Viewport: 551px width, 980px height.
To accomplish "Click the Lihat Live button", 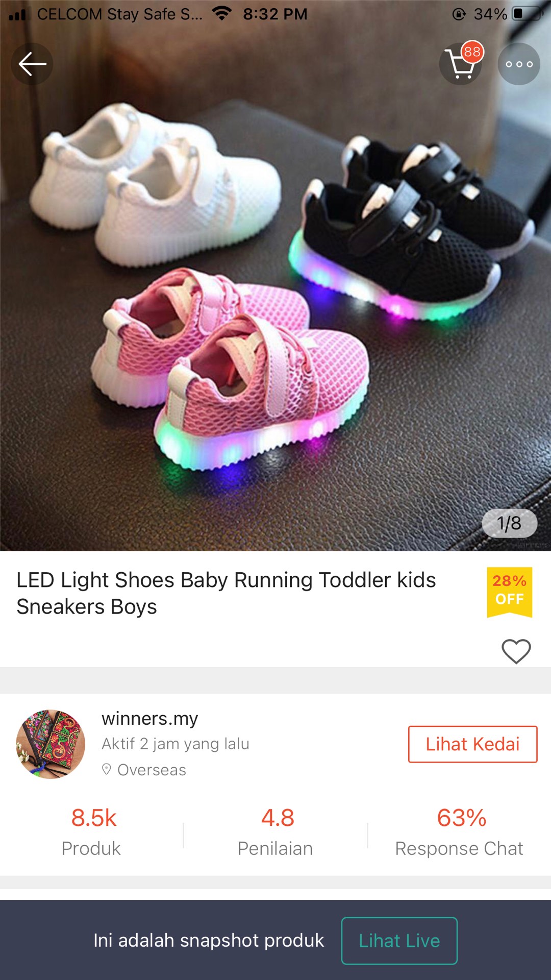I will coord(399,941).
